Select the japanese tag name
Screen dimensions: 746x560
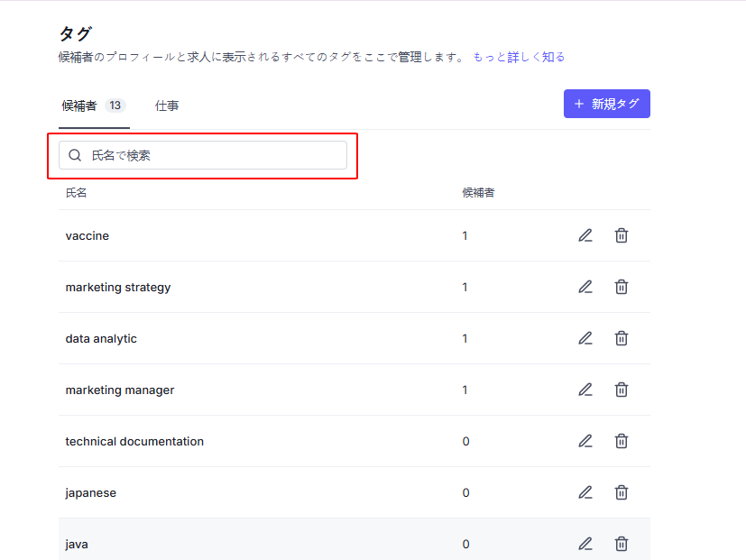point(91,493)
